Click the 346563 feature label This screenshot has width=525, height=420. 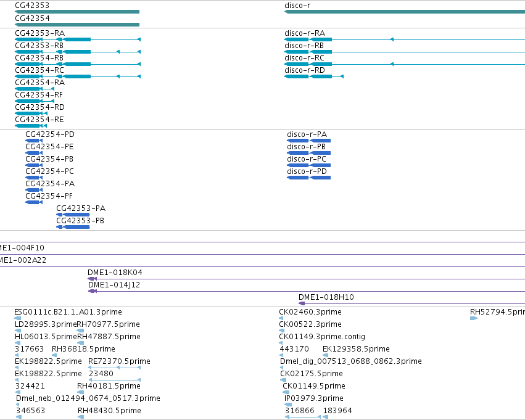click(30, 411)
